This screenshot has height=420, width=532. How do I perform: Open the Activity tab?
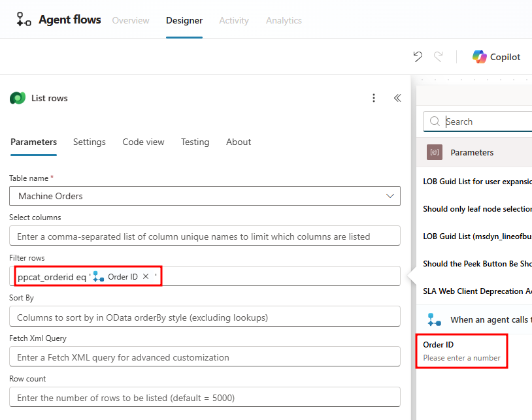tap(234, 20)
